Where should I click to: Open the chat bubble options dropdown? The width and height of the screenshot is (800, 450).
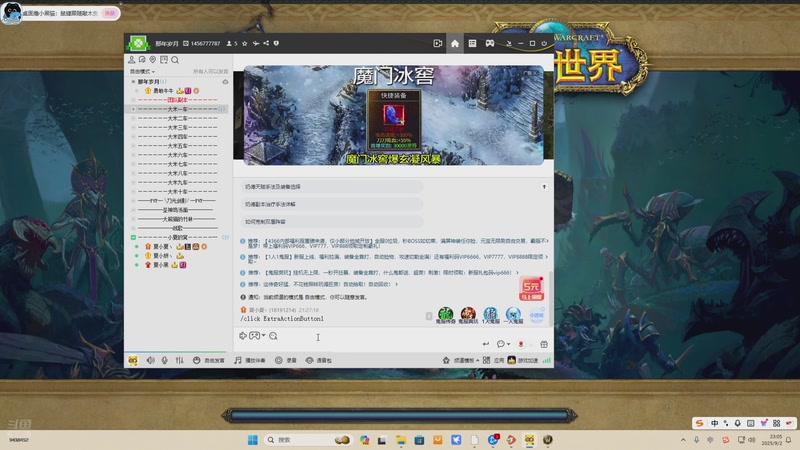tap(503, 344)
